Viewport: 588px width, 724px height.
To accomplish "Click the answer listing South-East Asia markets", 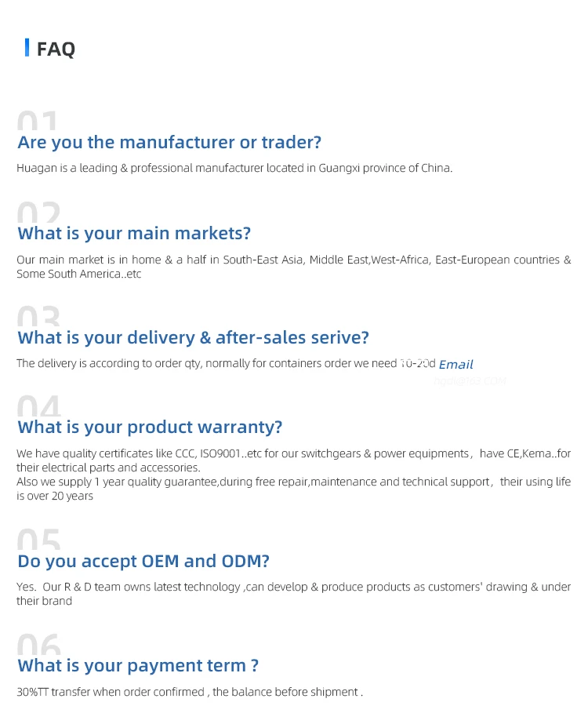I will coord(293,267).
